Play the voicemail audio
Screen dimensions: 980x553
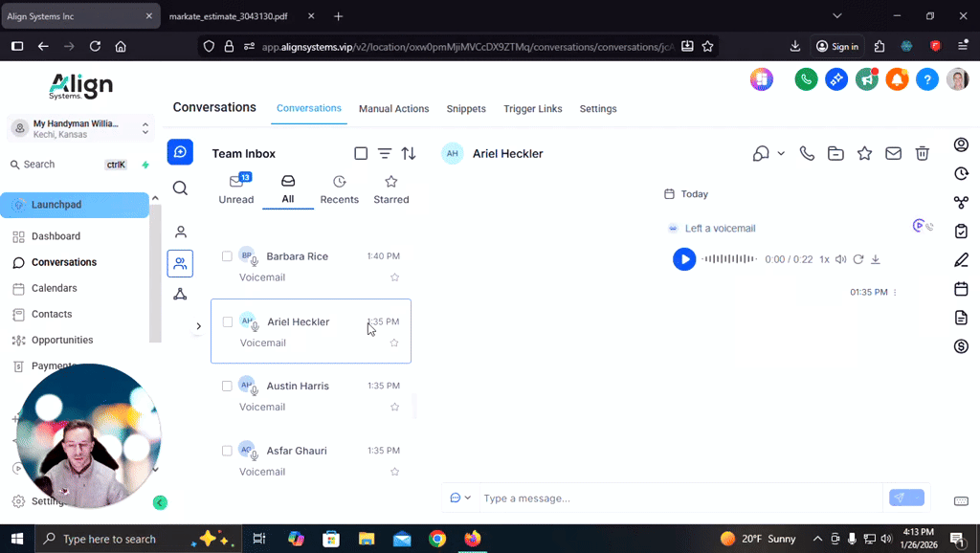[684, 259]
